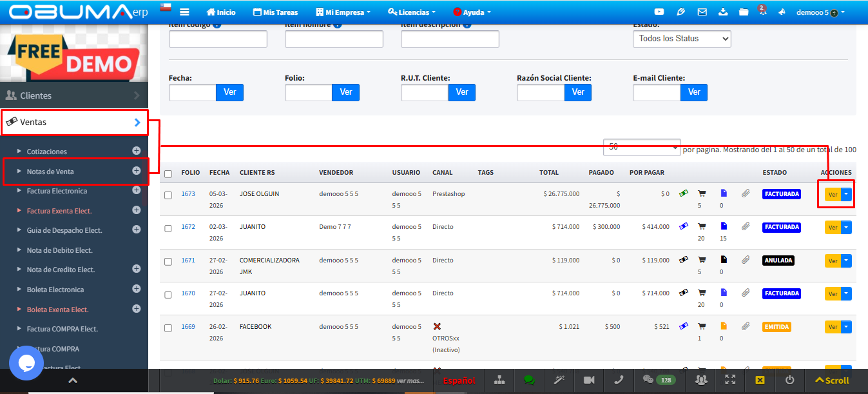Expand the blue arrow next to Ver for folio 1672
This screenshot has width=868, height=394.
[x=846, y=227]
